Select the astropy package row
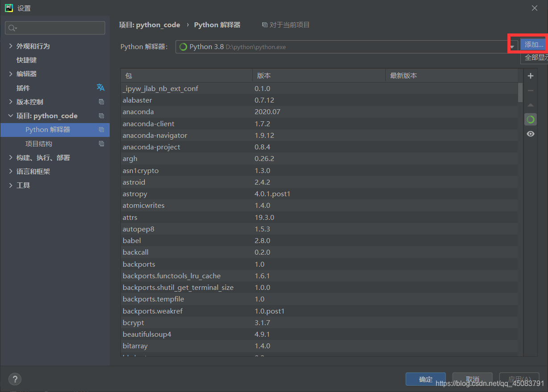548x392 pixels. pyautogui.click(x=319, y=194)
